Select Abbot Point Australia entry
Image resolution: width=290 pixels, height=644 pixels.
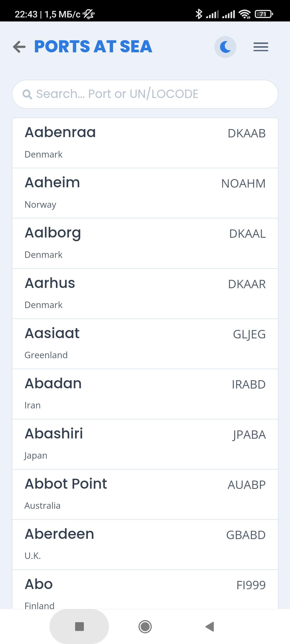145,494
